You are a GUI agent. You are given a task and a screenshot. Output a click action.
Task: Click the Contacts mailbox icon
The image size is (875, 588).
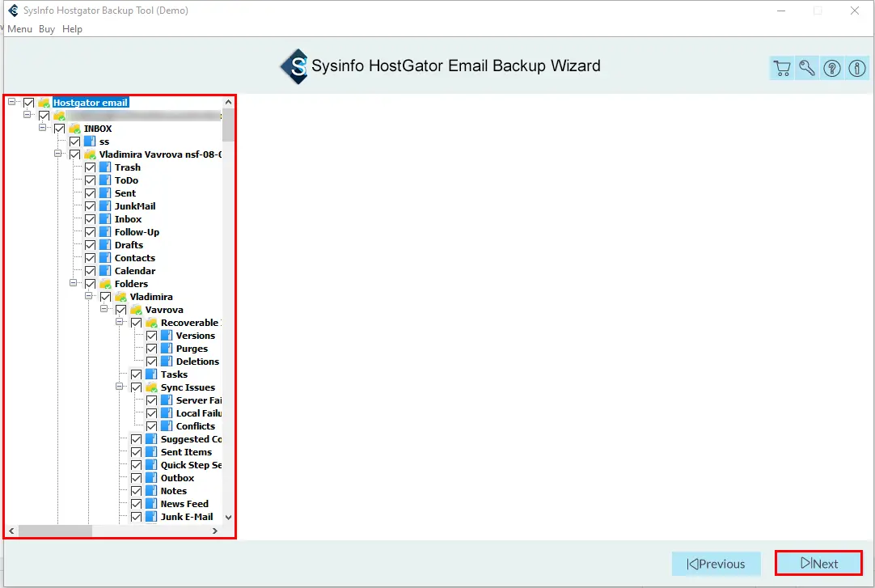[105, 258]
